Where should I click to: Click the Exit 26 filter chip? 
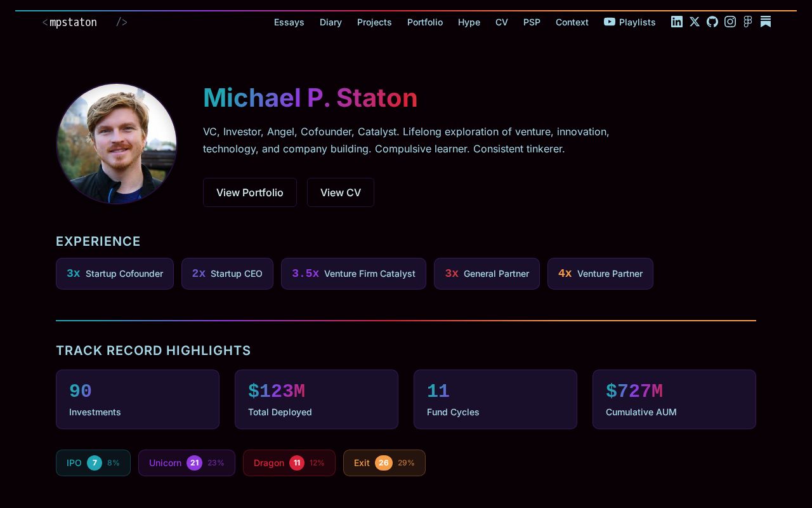pyautogui.click(x=384, y=463)
